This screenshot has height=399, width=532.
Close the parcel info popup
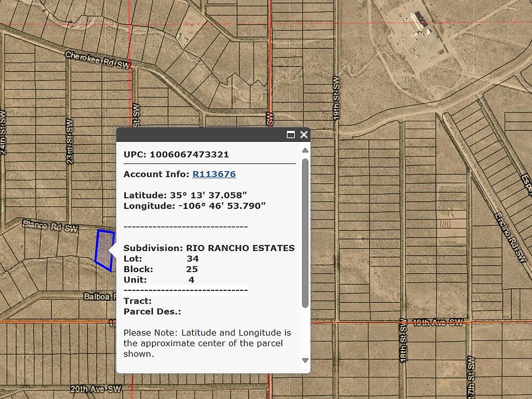pos(304,135)
